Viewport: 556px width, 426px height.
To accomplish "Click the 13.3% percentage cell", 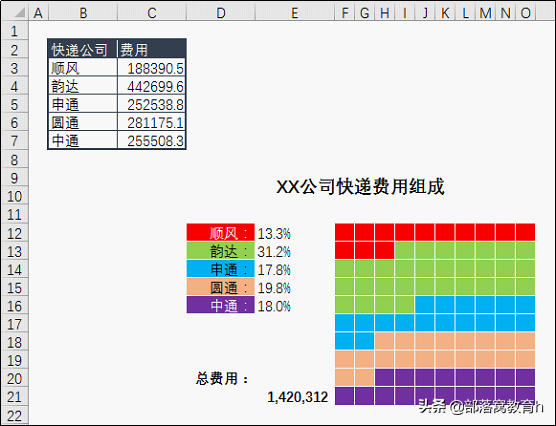I will (x=274, y=233).
